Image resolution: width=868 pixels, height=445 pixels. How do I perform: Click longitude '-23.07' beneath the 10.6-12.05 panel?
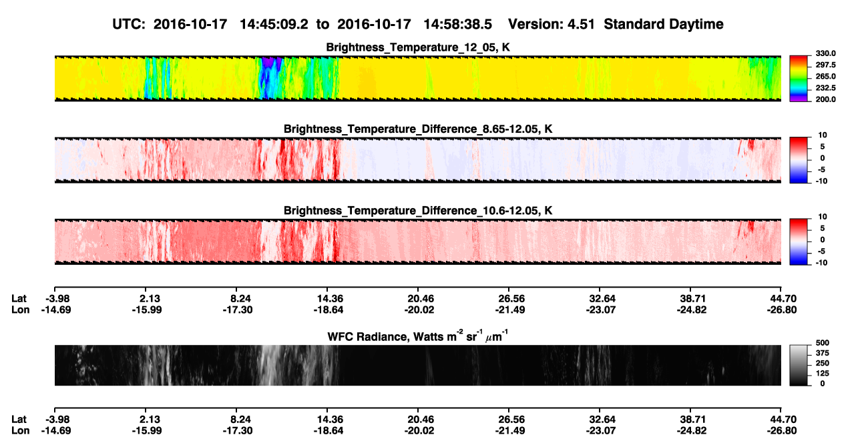[x=600, y=310]
